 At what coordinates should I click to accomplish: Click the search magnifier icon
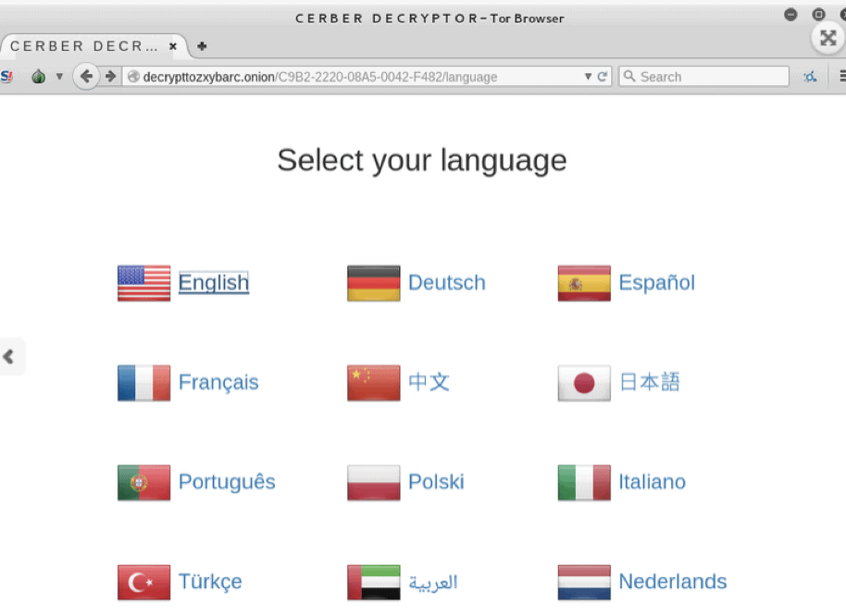pos(629,76)
